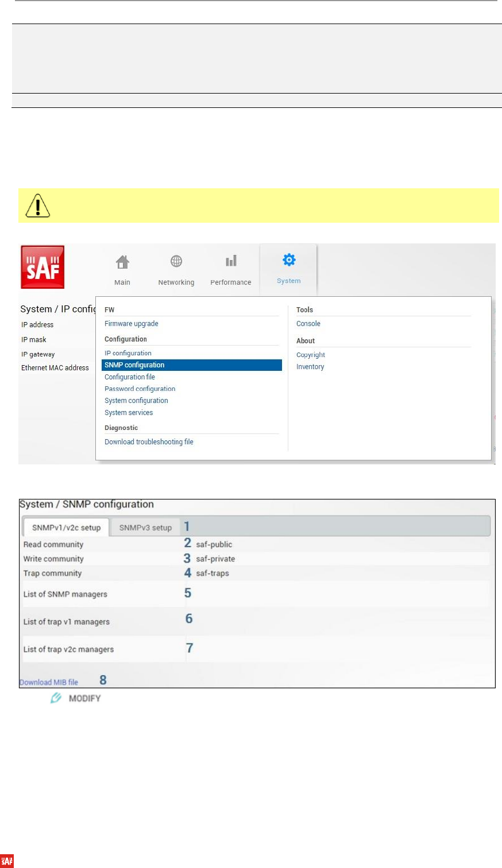Click the FW section heading

click(109, 310)
